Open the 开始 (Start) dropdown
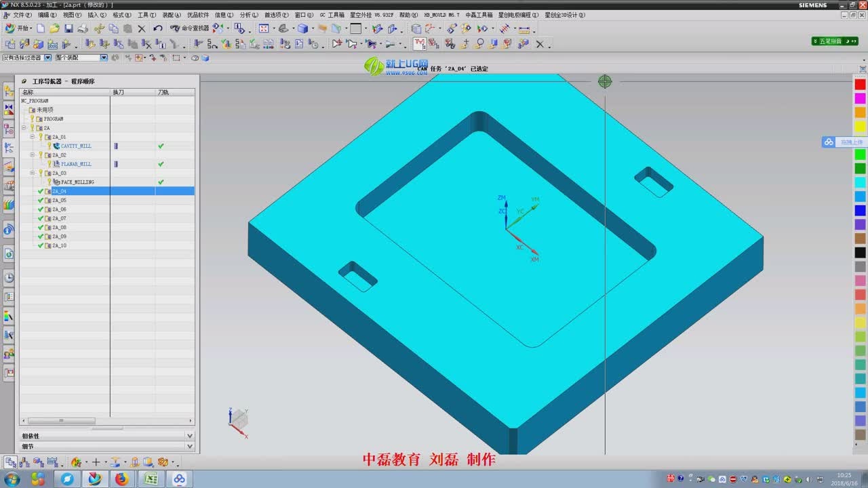 point(18,28)
